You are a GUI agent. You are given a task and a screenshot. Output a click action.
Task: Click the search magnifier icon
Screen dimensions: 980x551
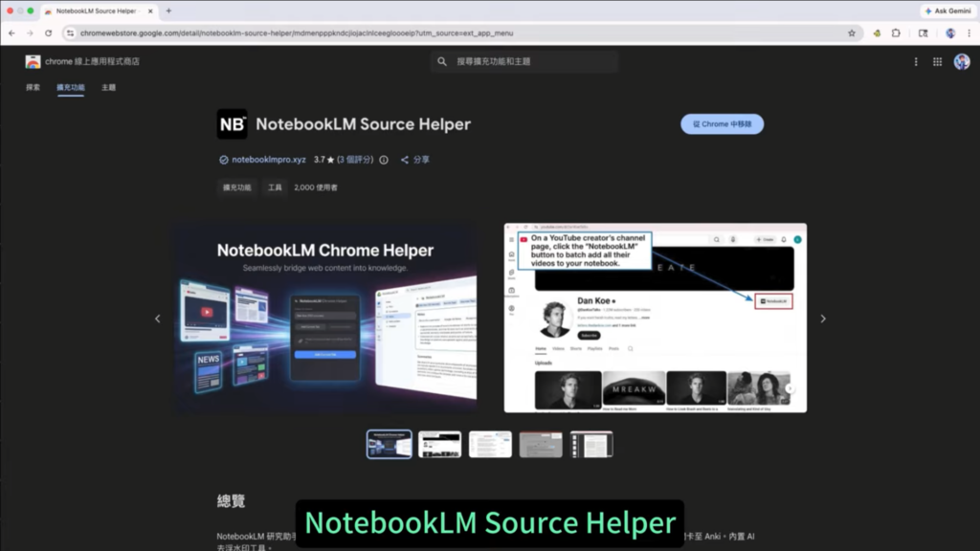[x=442, y=61]
